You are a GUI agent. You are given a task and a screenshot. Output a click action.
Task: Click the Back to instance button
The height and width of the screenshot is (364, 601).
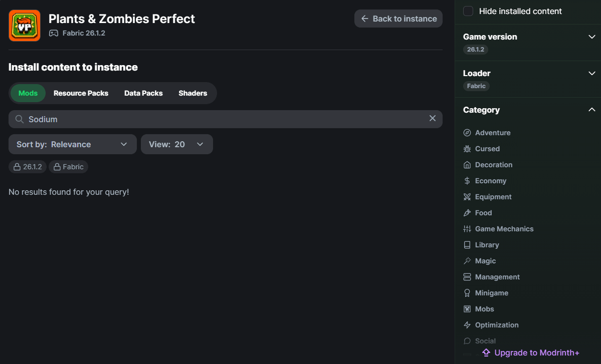tap(398, 19)
